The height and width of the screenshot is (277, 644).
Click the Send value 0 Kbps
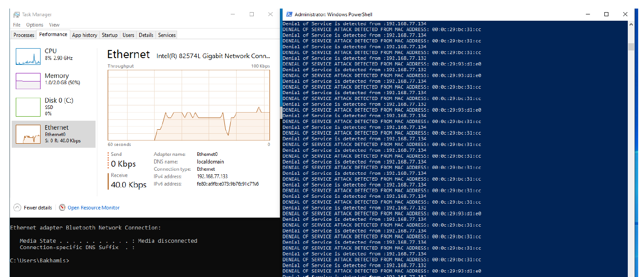point(123,163)
